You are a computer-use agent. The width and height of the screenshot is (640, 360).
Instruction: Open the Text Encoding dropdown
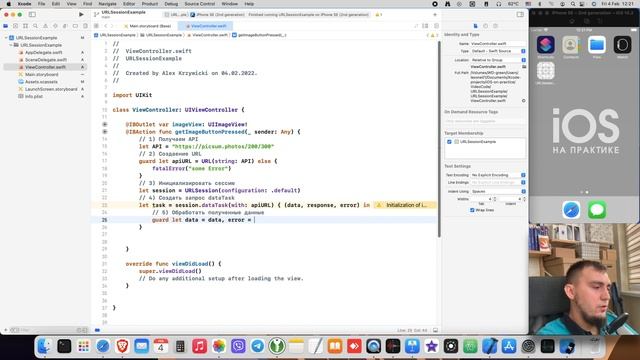click(x=498, y=175)
